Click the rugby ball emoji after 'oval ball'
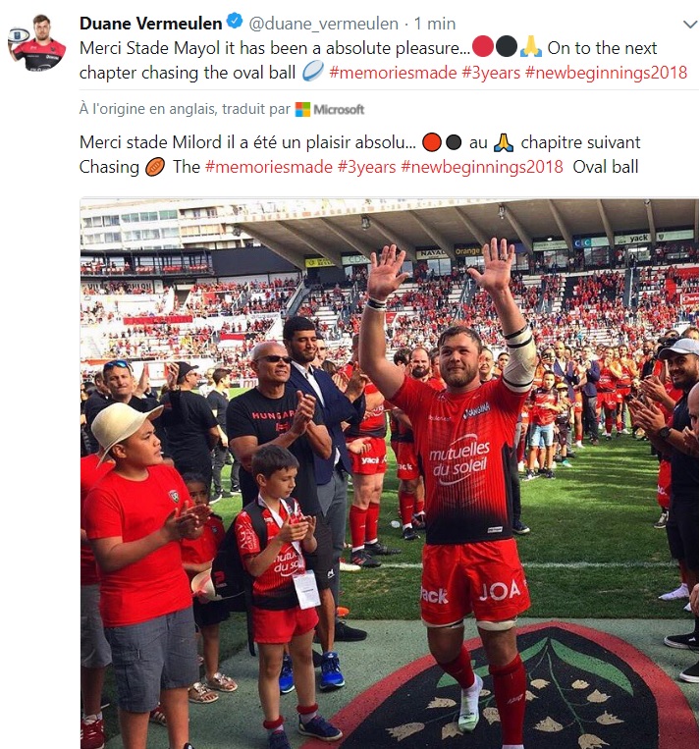The image size is (700, 749). tap(312, 72)
